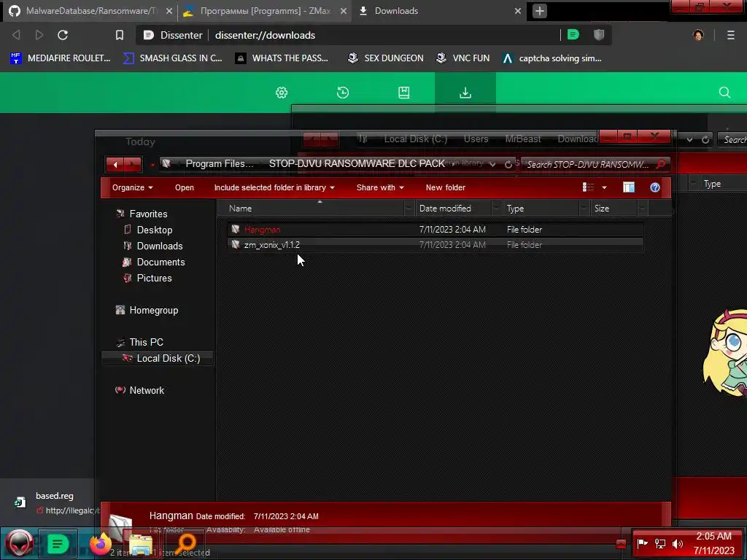Open MEDIAFIRE ROULET... bookmark
This screenshot has height=560, width=747.
[x=60, y=58]
